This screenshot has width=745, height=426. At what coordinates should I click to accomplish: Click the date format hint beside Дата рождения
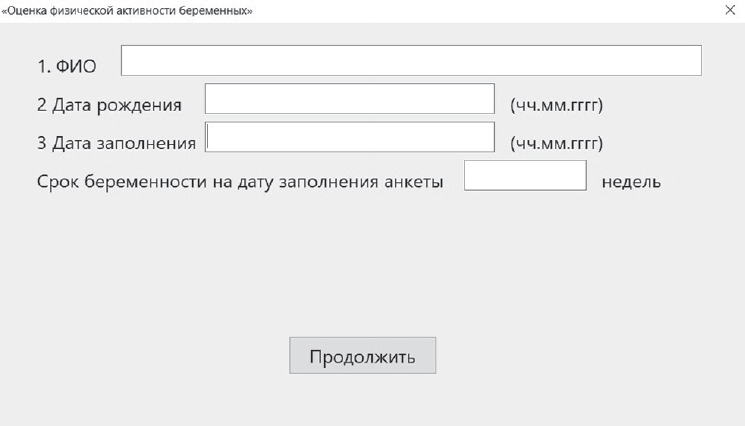point(556,105)
